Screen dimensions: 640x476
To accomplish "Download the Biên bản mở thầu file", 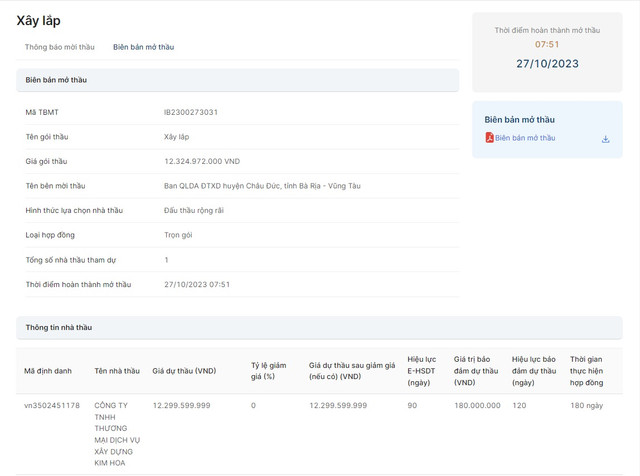I will tap(605, 139).
